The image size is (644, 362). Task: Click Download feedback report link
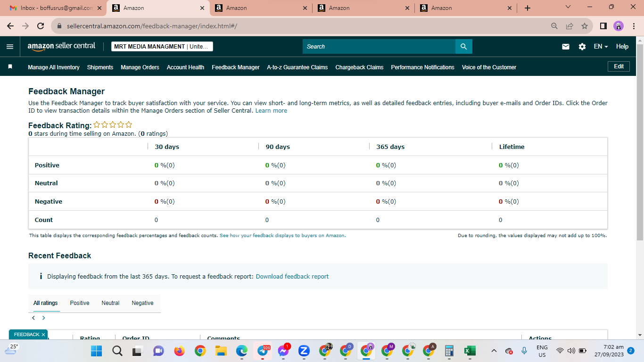coord(292,277)
